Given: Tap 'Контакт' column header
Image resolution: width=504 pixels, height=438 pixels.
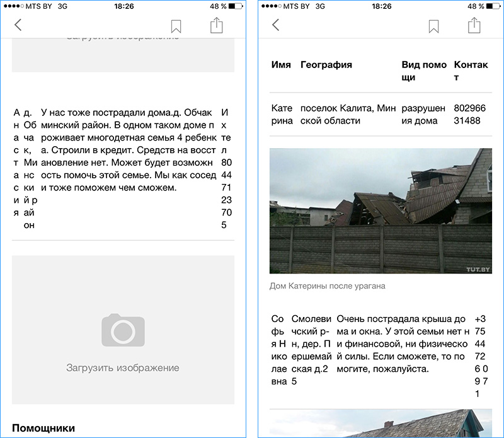Looking at the screenshot, I should 471,71.
